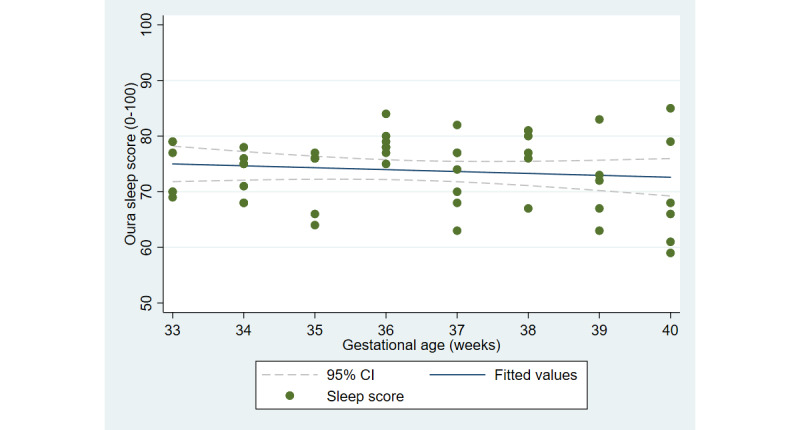Click the x-axis tick label 33

[x=172, y=326]
